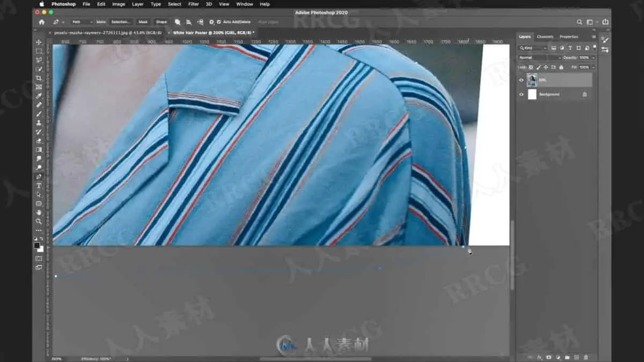Select the Frame tool

click(x=39, y=87)
